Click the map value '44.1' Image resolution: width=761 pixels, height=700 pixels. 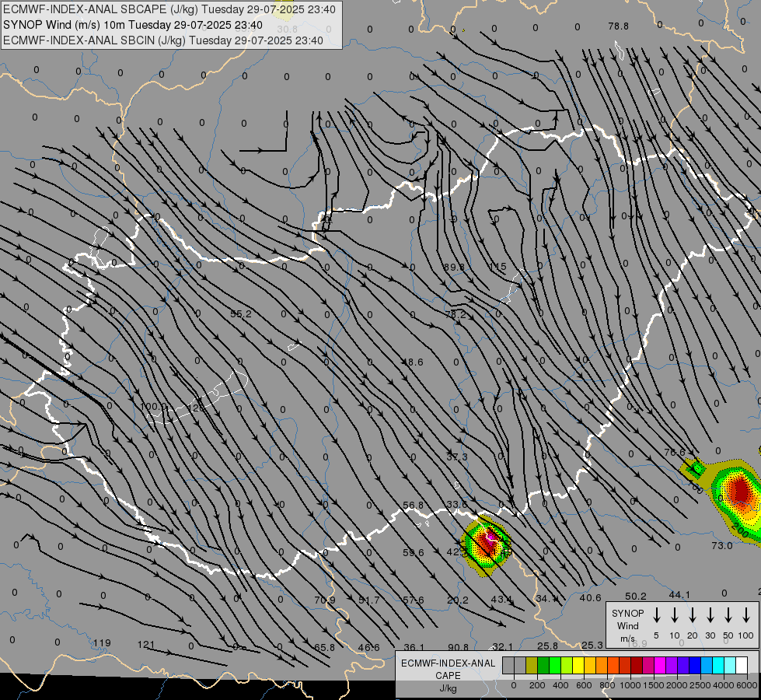tap(679, 594)
